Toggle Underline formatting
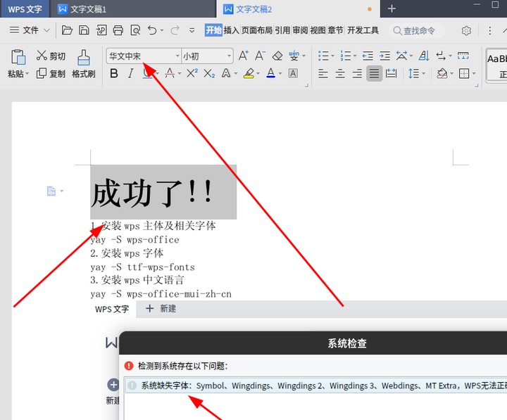This screenshot has width=507, height=420. [x=147, y=74]
